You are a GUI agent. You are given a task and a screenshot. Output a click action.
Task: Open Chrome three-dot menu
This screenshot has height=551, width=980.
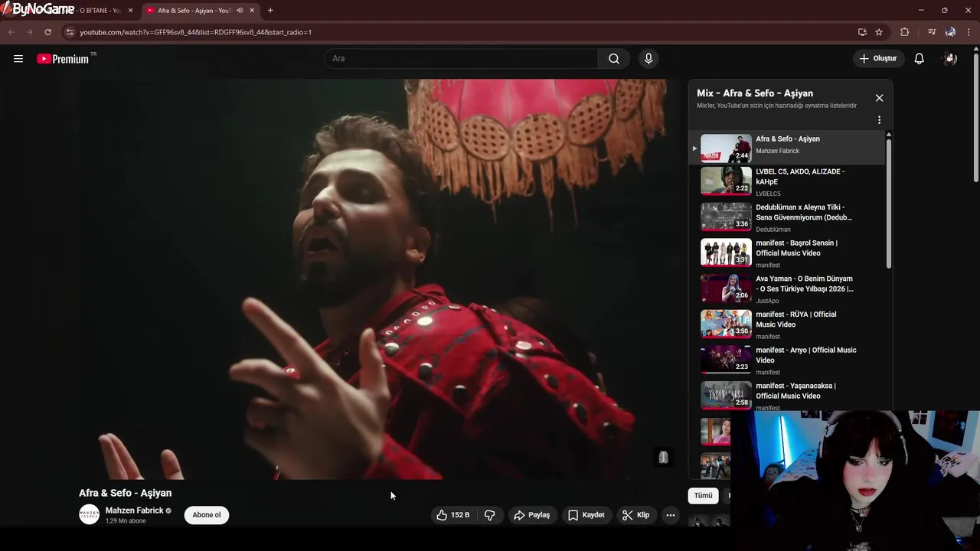coord(969,32)
